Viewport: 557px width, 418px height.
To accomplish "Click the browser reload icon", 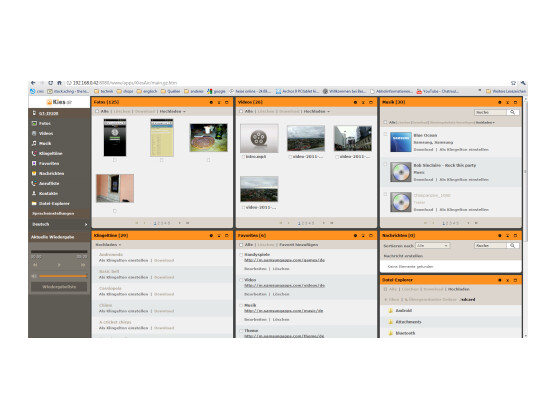I will (50, 83).
